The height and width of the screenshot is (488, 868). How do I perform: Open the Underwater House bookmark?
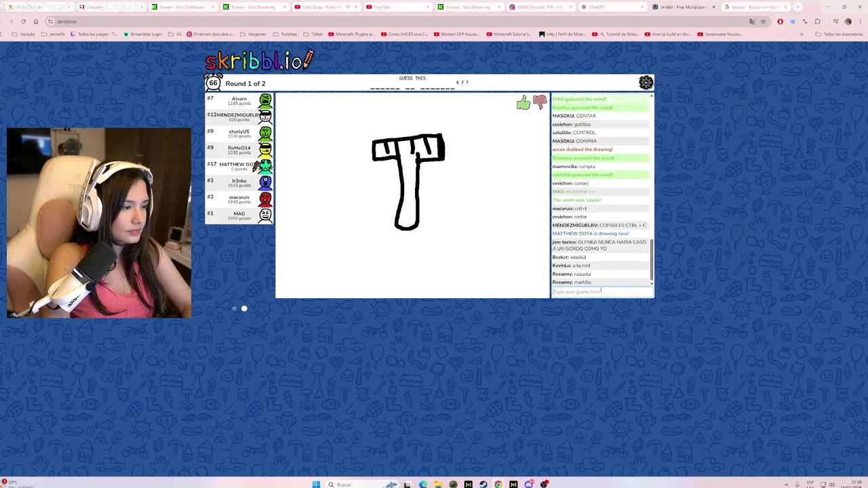(720, 34)
